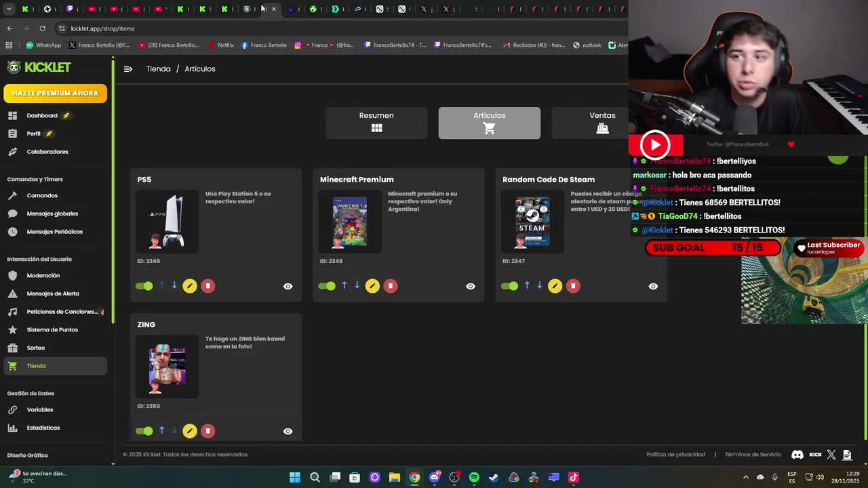Delete the PS5 item with red trash icon

(208, 286)
